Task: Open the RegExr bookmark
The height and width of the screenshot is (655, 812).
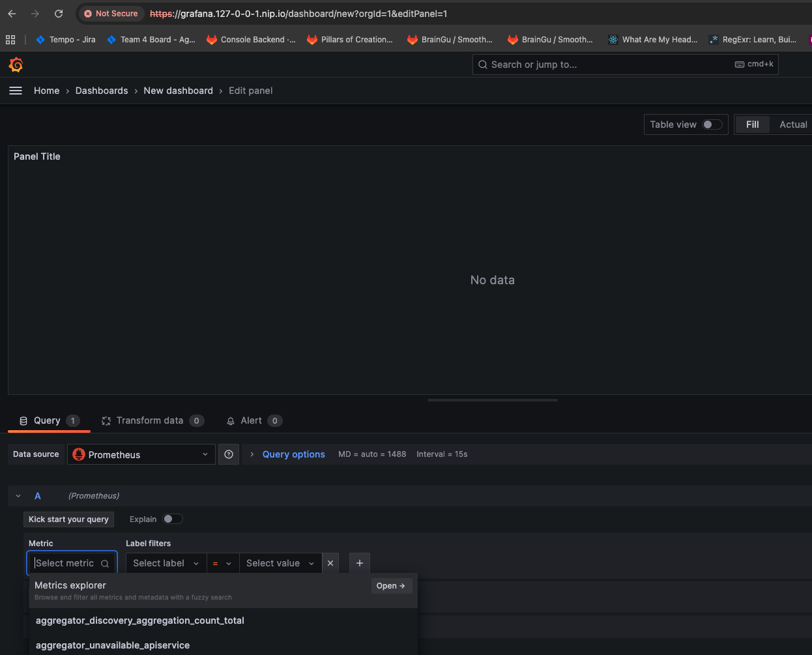Action: [x=753, y=40]
